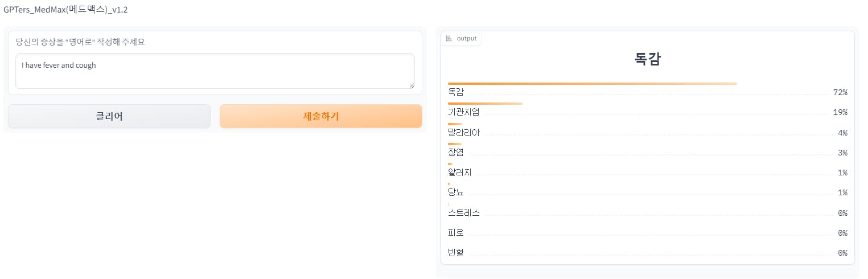Select the 당뇨 result label
The image size is (868, 279).
pyautogui.click(x=456, y=192)
